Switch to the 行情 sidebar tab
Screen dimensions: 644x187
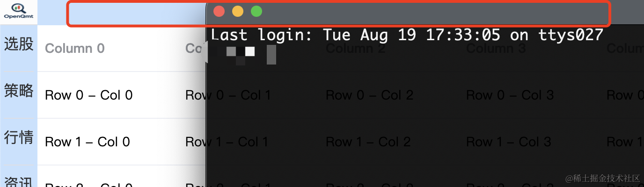(19, 137)
